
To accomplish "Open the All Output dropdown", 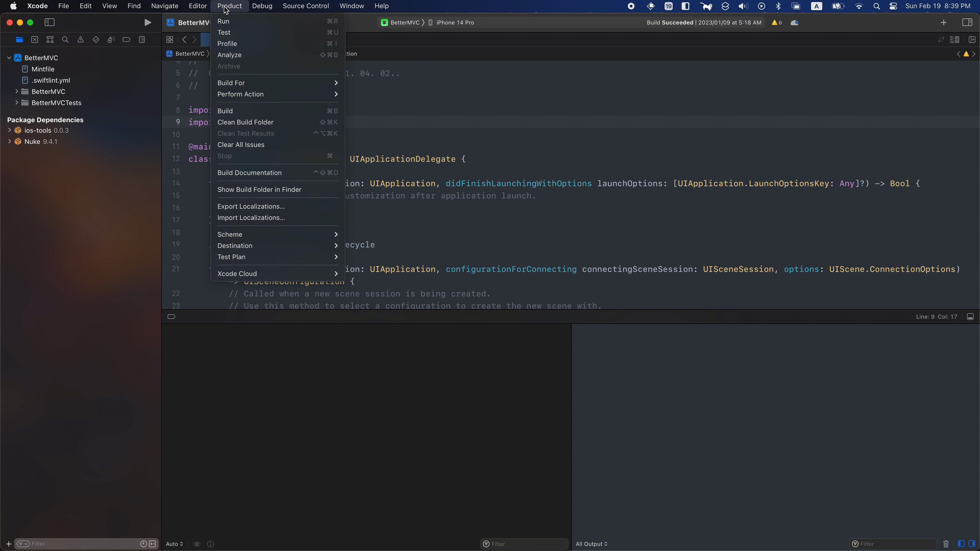I will (591, 544).
